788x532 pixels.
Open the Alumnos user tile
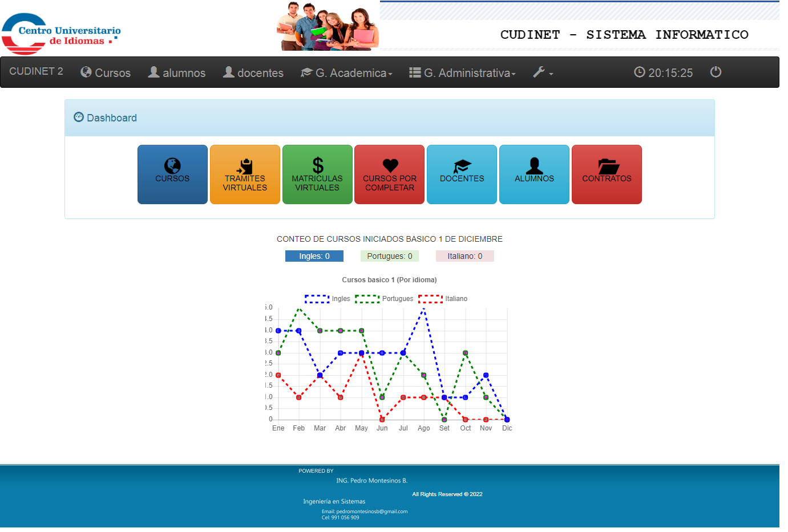[534, 174]
